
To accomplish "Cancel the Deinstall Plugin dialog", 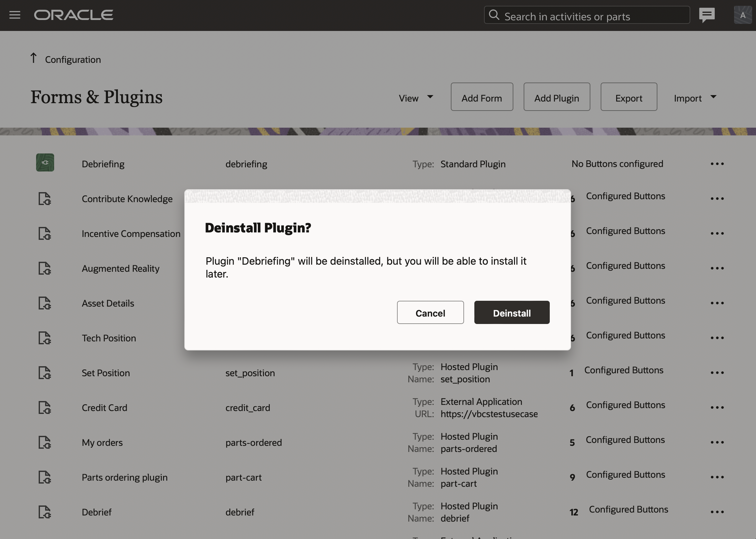I will point(430,313).
